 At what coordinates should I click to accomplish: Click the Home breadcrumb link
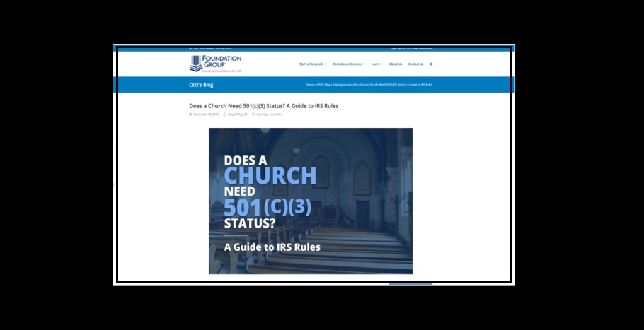(310, 85)
